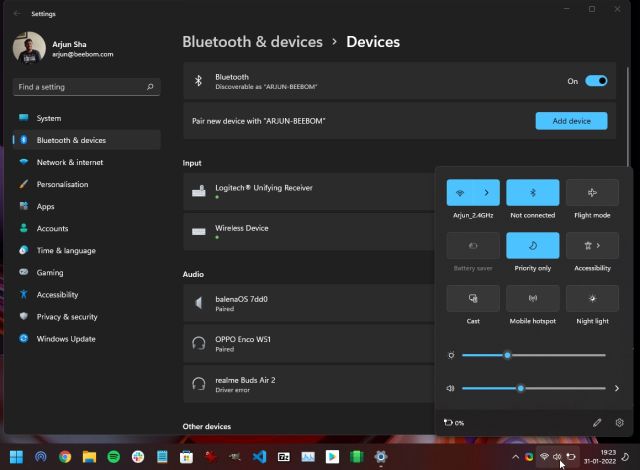Toggle Bluetooth quick setting tile

[x=533, y=193]
